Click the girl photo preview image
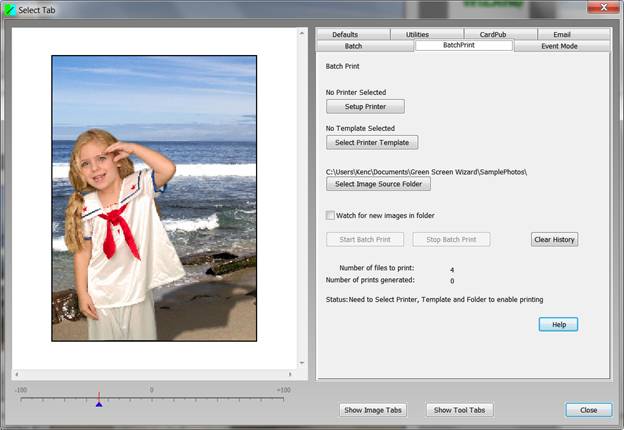624x430 pixels. (154, 198)
